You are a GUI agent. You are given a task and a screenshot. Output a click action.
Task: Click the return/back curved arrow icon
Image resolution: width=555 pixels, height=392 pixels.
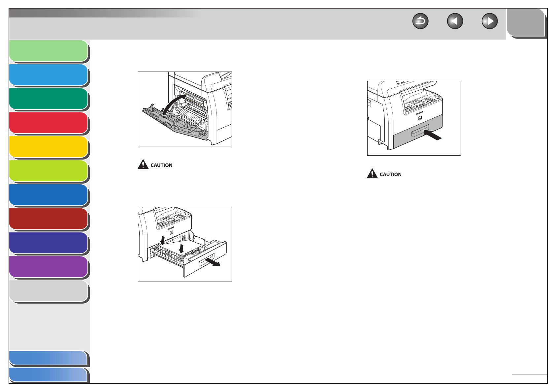pyautogui.click(x=420, y=21)
